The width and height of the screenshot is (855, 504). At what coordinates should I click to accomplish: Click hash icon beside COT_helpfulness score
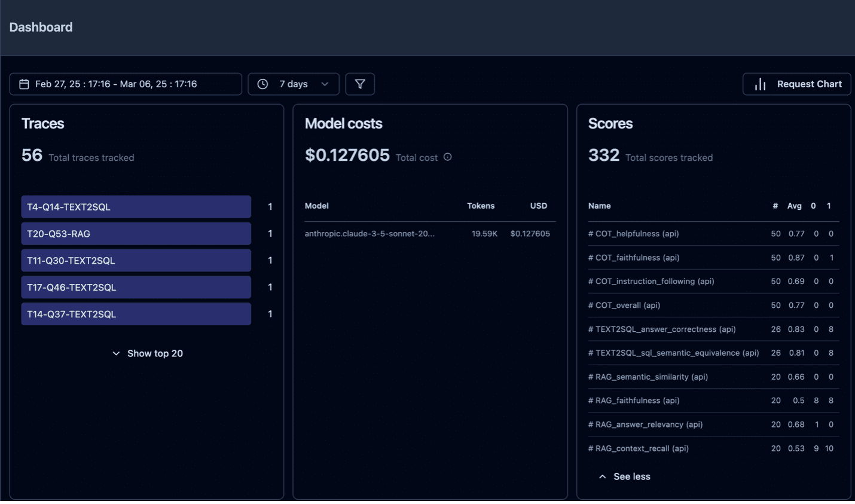tap(591, 234)
